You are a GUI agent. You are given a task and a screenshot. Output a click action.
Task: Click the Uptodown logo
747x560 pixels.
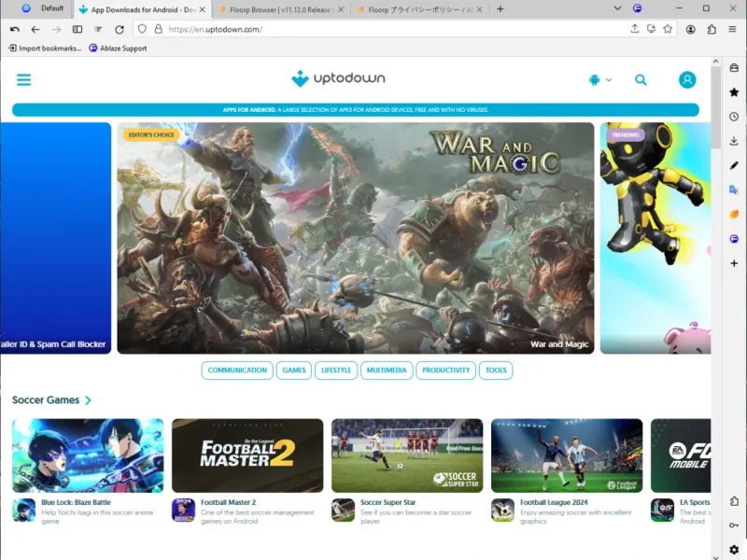pos(338,78)
